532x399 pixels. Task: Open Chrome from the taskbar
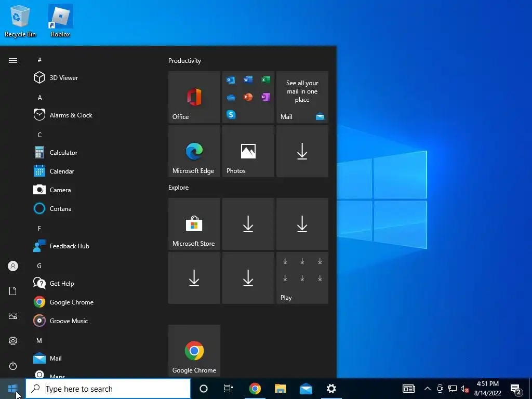[255, 389]
